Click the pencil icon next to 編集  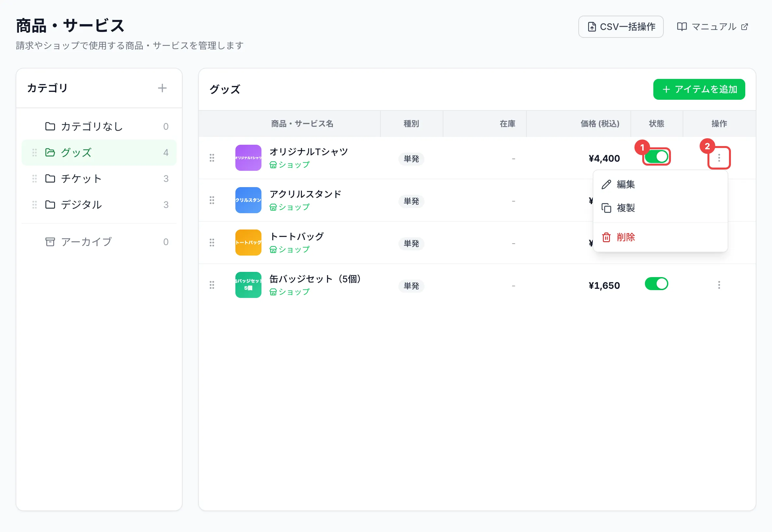[606, 185]
